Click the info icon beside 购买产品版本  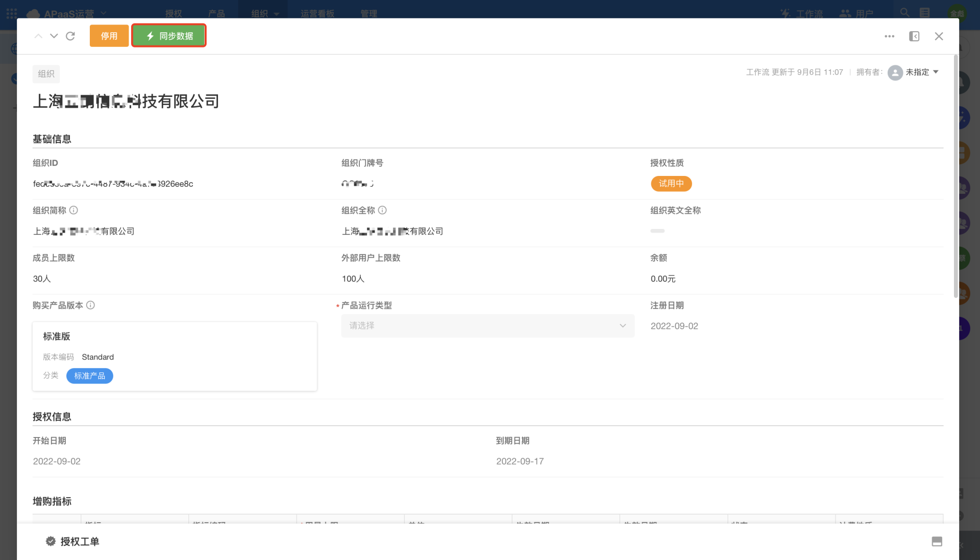point(90,305)
